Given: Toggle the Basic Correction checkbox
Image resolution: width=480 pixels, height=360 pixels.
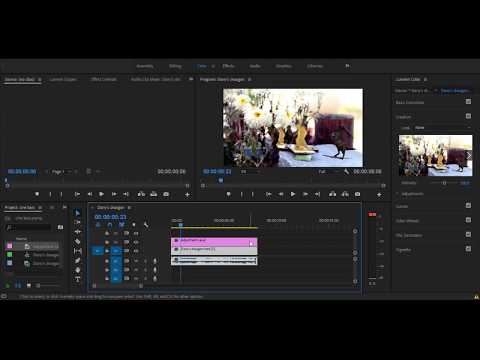Looking at the screenshot, I should pyautogui.click(x=468, y=102).
